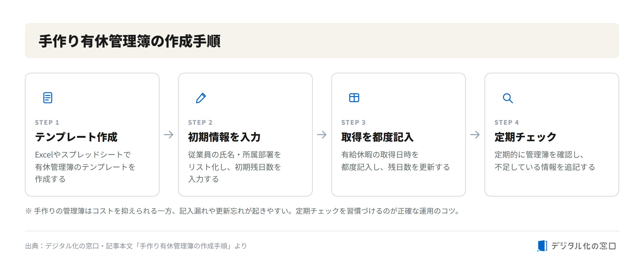The height and width of the screenshot is (276, 644).
Task: Select the テンプレート作成 heading
Action: point(76,137)
